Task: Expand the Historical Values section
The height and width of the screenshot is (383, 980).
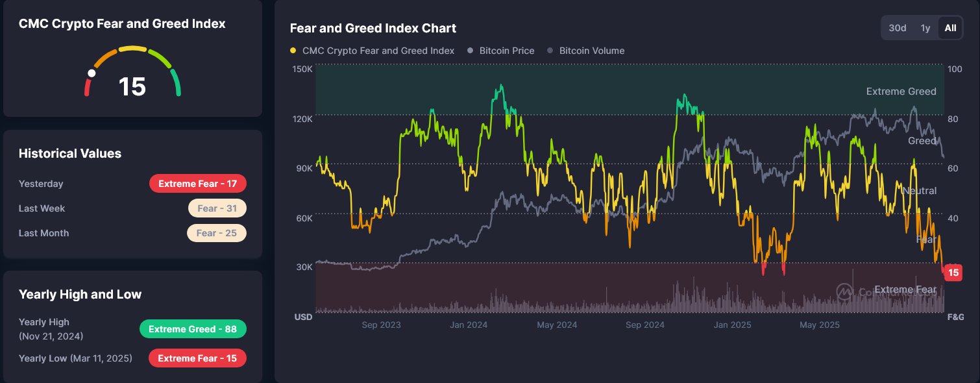Action: click(x=70, y=154)
